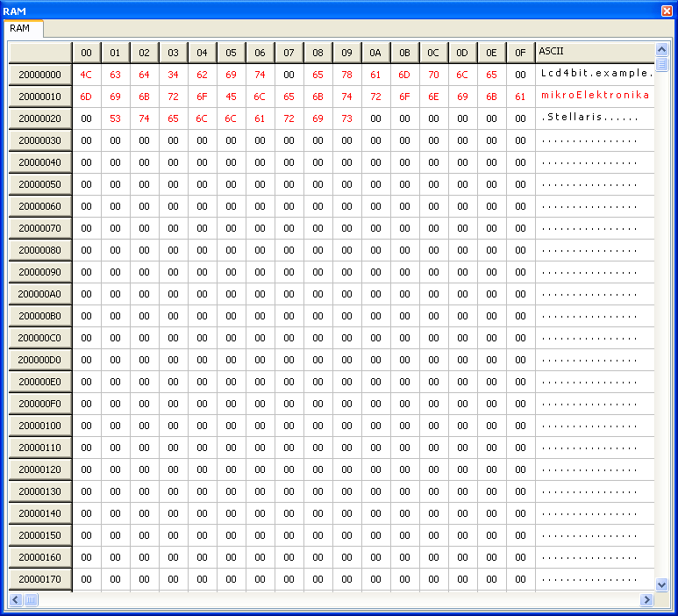This screenshot has width=678, height=616.
Task: Click the 45 cell in row 20000010
Action: click(231, 97)
